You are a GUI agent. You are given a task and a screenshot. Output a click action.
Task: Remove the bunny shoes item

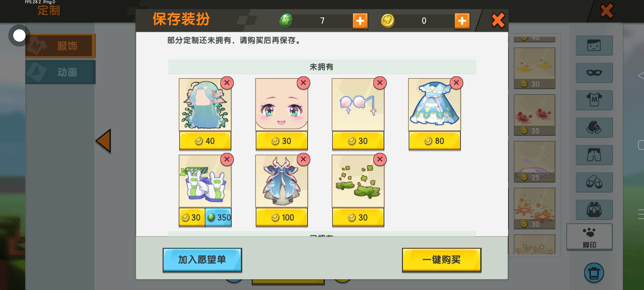point(227,159)
